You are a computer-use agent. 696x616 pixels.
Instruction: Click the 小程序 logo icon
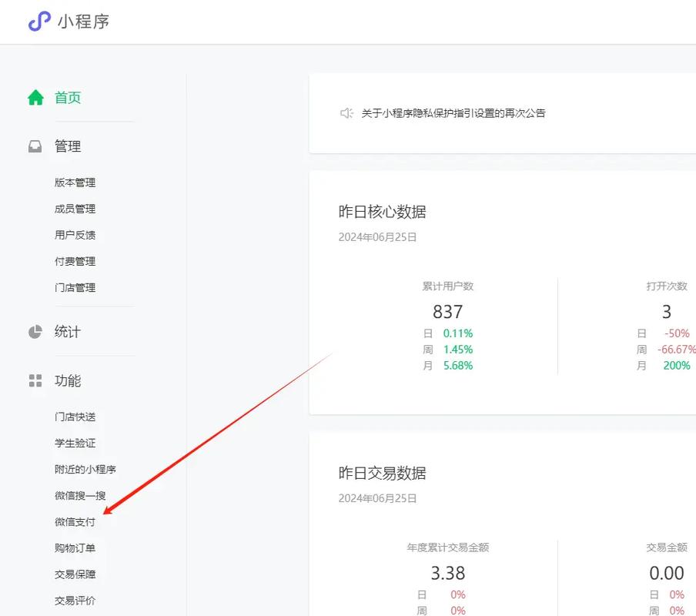[x=38, y=22]
